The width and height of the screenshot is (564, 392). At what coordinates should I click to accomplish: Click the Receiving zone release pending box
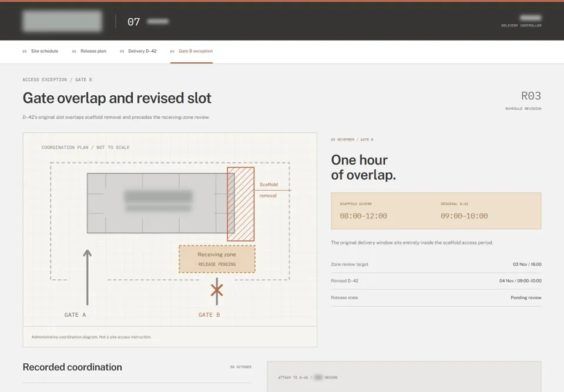pyautogui.click(x=217, y=259)
